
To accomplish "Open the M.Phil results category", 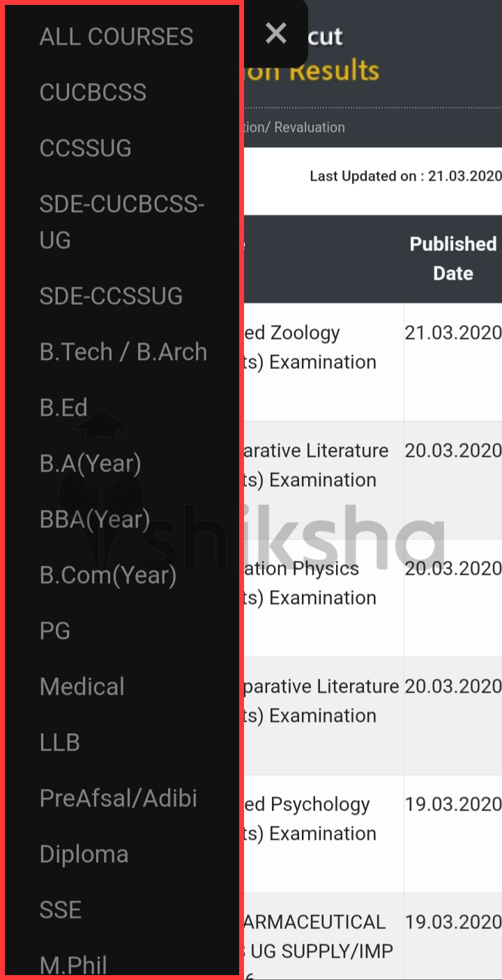I will pos(73,963).
